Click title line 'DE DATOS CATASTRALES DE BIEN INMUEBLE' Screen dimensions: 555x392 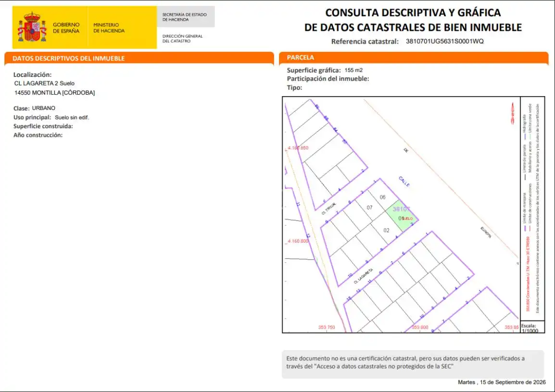pos(413,27)
